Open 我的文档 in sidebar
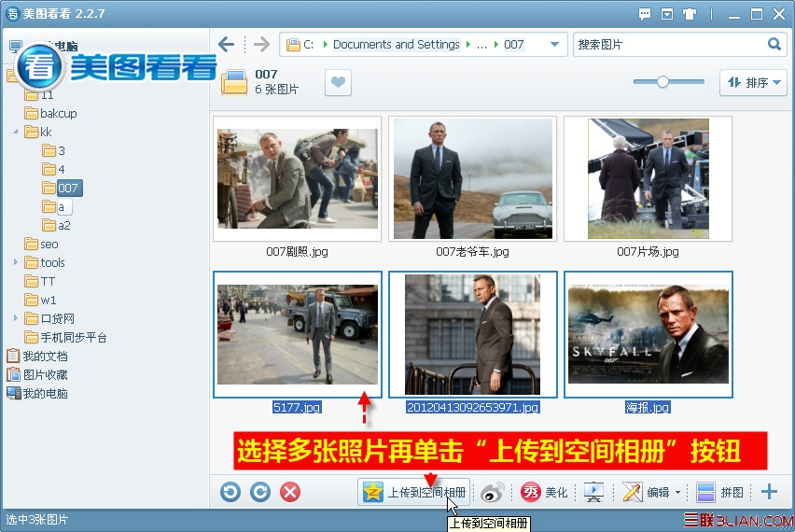 click(37, 356)
